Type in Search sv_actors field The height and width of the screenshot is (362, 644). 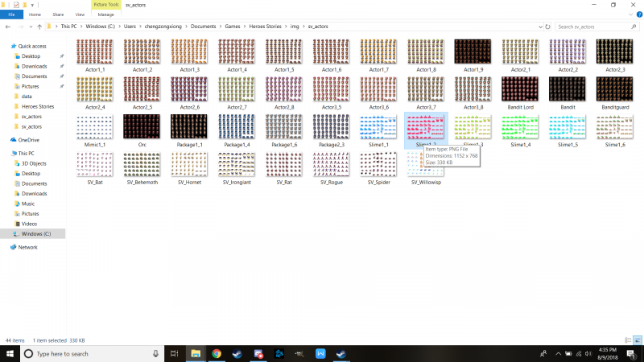[592, 27]
